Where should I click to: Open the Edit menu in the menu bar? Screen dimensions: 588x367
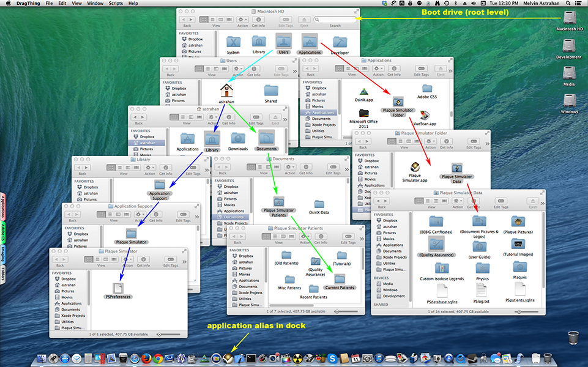tap(62, 3)
